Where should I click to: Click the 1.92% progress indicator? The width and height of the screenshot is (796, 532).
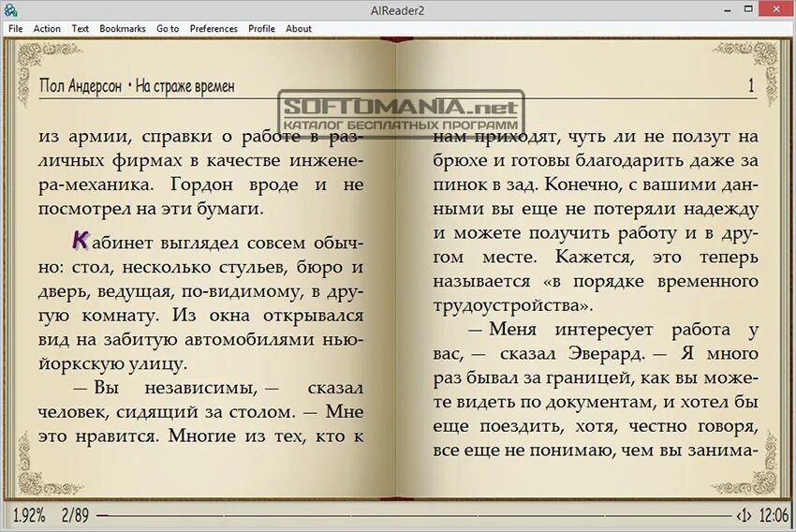point(29,516)
